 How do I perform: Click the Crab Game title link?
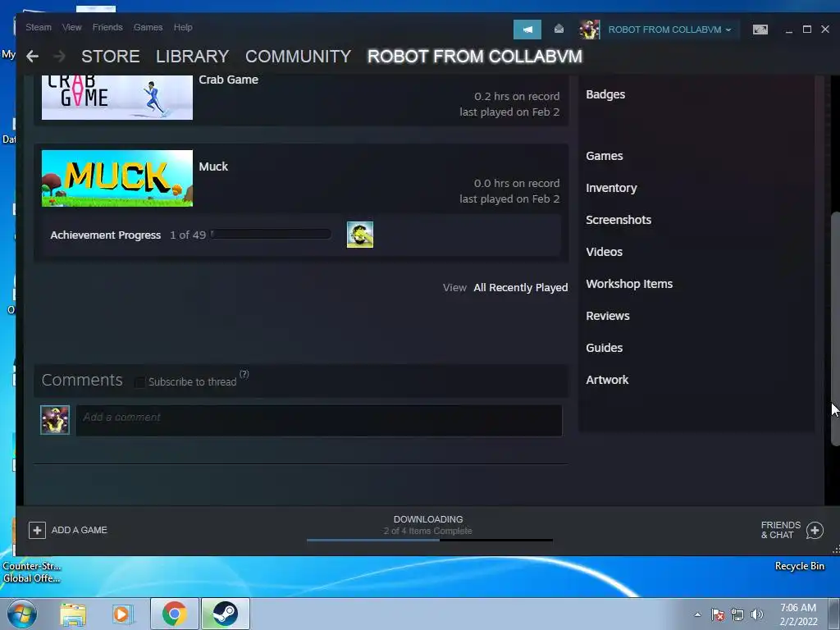coord(228,80)
